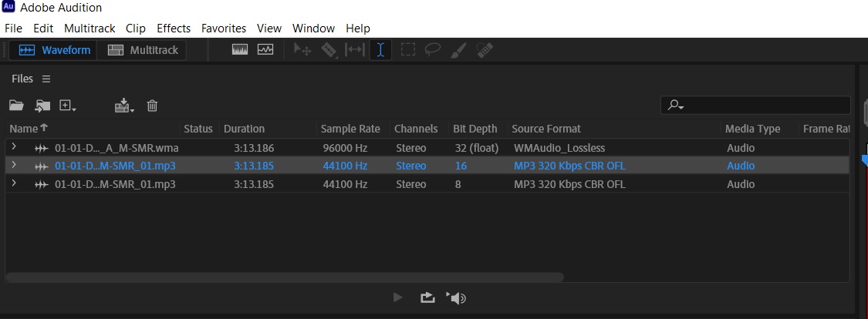Toggle Loop Playback in Files panel
Viewport: 868px width, 319px height.
(427, 297)
